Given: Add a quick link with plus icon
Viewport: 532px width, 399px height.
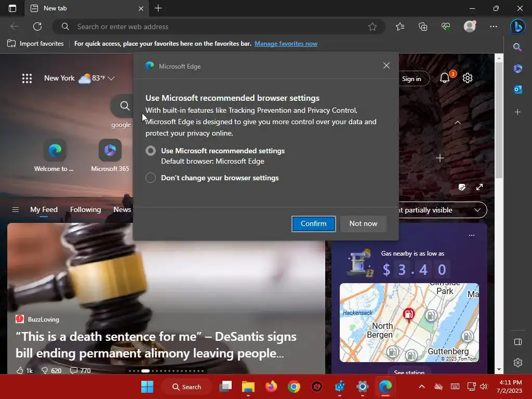Looking at the screenshot, I should point(440,158).
